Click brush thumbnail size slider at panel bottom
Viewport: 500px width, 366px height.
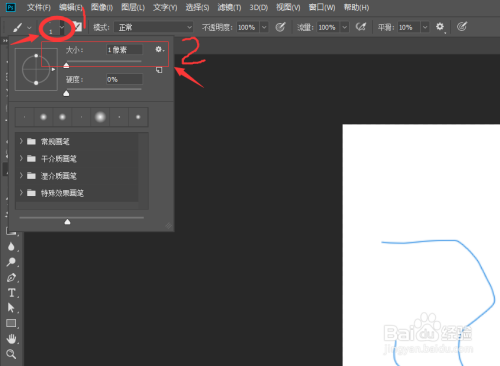(x=67, y=221)
